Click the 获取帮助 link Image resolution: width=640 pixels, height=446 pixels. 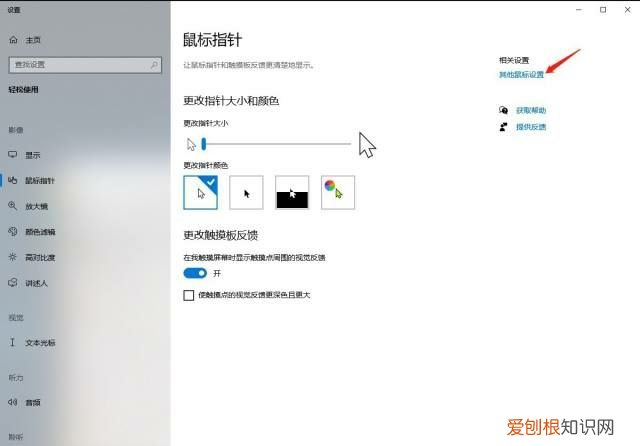[531, 110]
